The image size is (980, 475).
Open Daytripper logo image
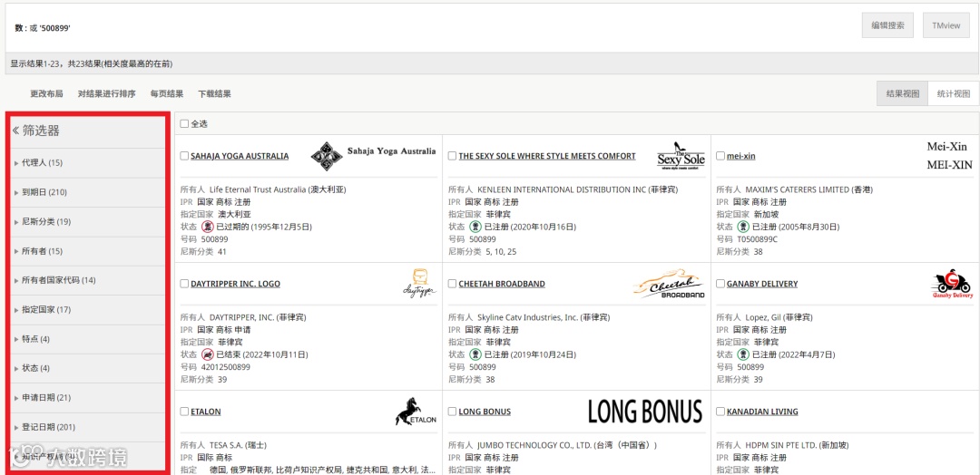coord(420,284)
